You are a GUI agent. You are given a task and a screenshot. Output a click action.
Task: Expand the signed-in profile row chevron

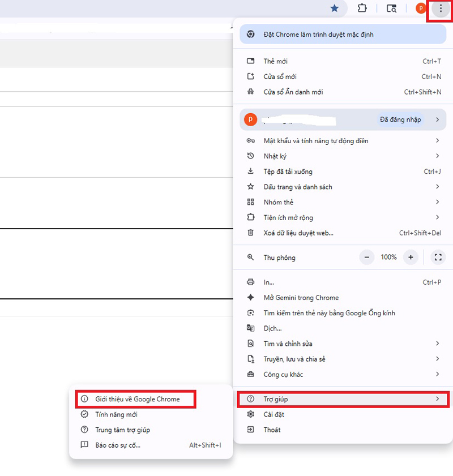[437, 119]
